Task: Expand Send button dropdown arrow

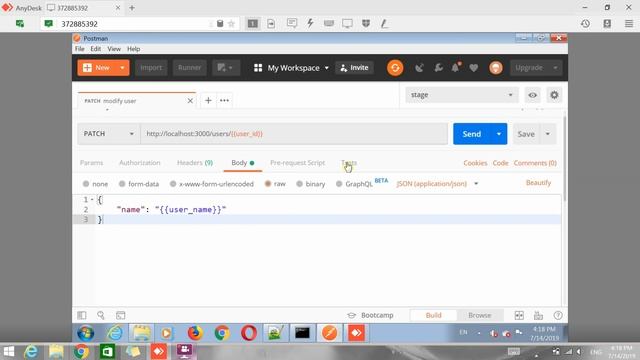Action: (499, 134)
